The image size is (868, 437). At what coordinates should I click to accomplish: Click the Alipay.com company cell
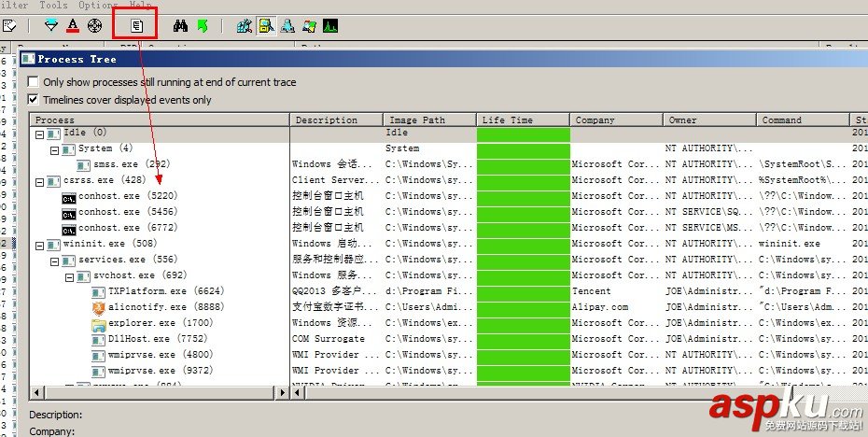point(600,307)
